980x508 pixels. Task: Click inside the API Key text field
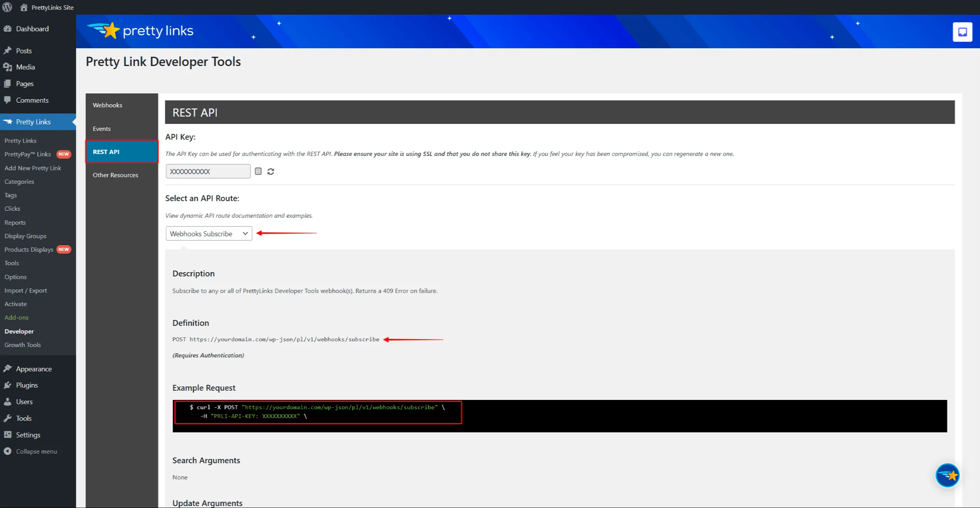[208, 171]
